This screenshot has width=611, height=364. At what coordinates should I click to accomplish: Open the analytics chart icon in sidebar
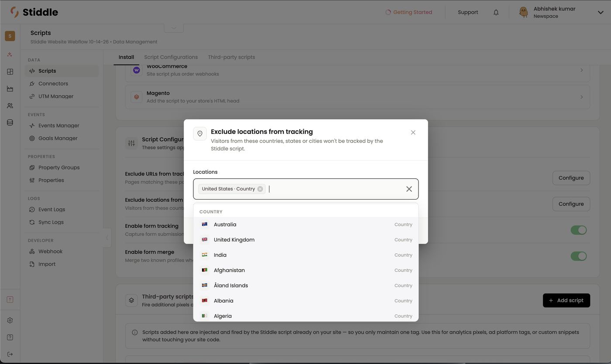(10, 88)
